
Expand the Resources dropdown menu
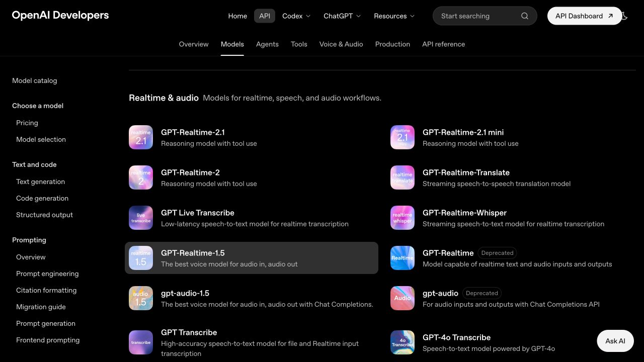[394, 16]
